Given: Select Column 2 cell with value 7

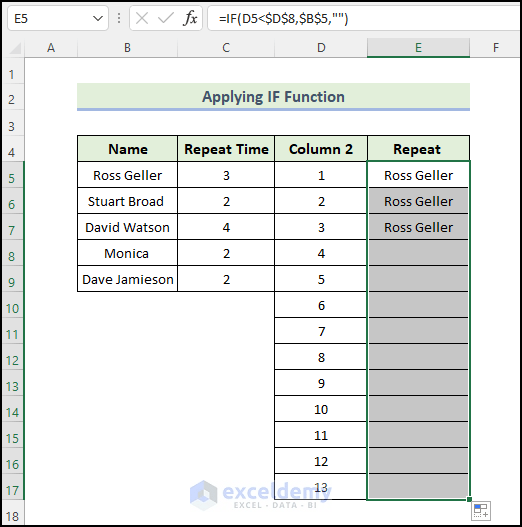Looking at the screenshot, I should (x=321, y=331).
